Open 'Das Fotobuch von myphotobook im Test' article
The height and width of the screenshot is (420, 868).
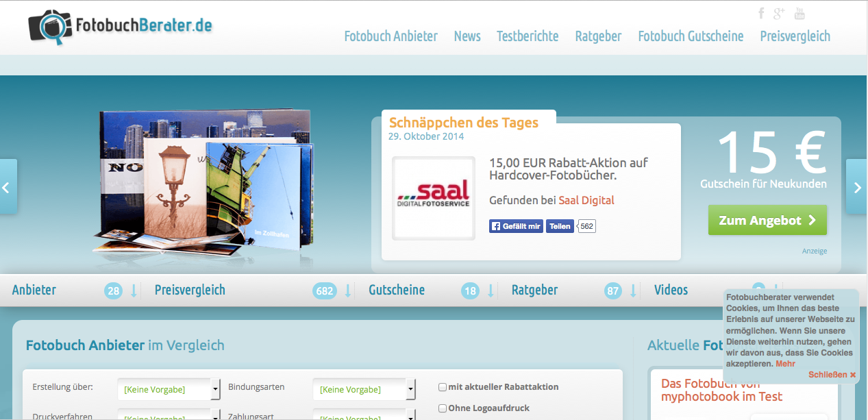click(x=721, y=390)
